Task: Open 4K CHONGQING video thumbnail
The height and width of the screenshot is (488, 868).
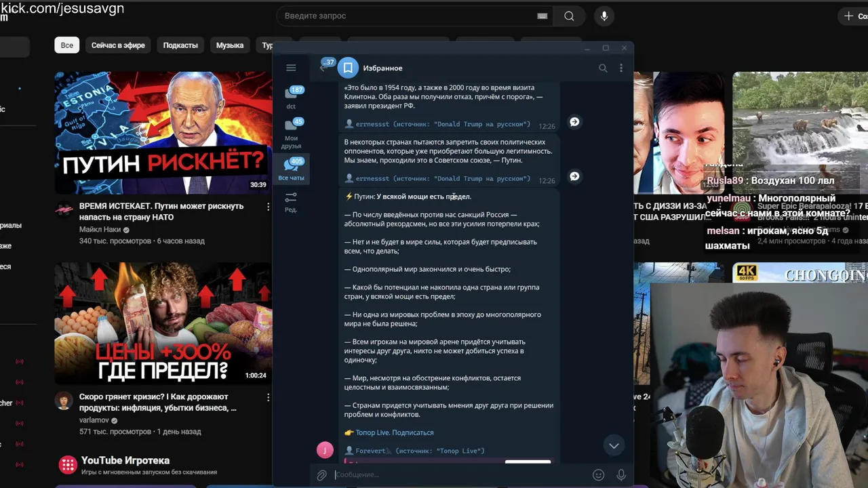Action: coord(800,272)
